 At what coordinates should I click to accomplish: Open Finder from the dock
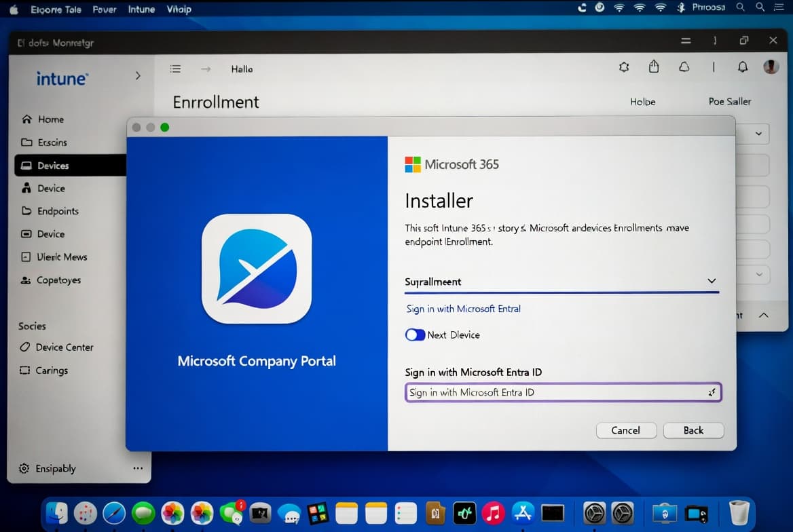(56, 514)
